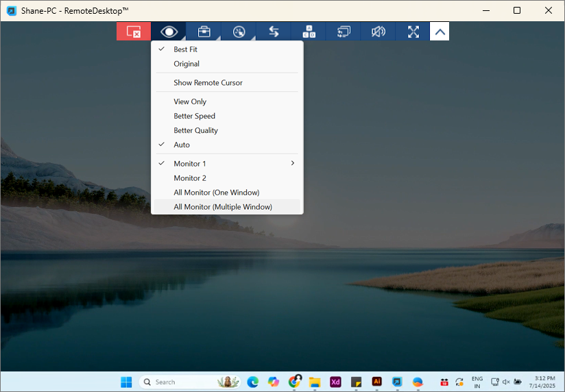565x392 pixels.
Task: Collapse the toolbar with the up chevron
Action: [440, 32]
